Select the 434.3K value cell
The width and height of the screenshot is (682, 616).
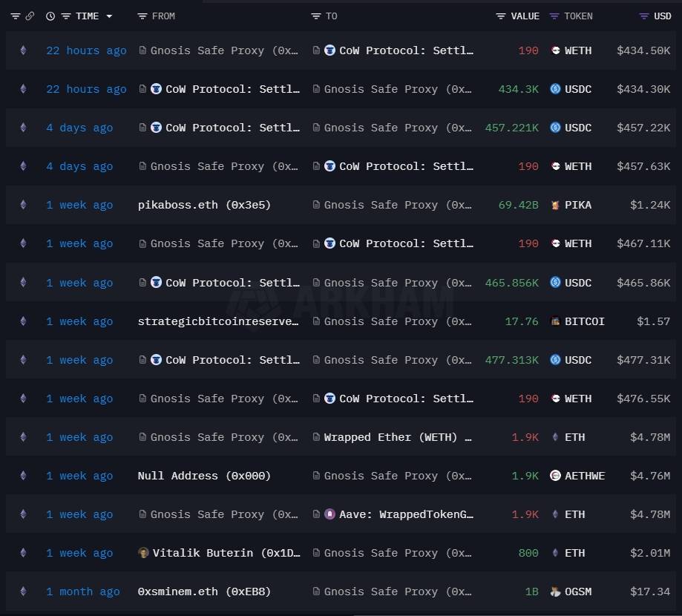[x=518, y=89]
